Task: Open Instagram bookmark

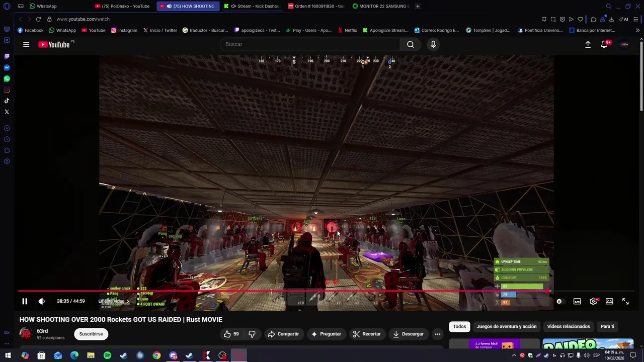Action: click(x=124, y=30)
